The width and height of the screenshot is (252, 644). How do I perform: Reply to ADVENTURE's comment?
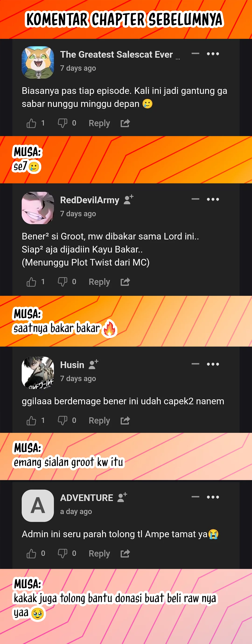coord(99,554)
